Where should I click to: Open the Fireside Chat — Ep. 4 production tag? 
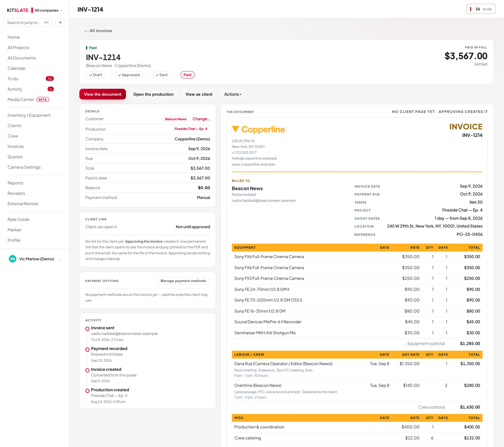(x=191, y=129)
